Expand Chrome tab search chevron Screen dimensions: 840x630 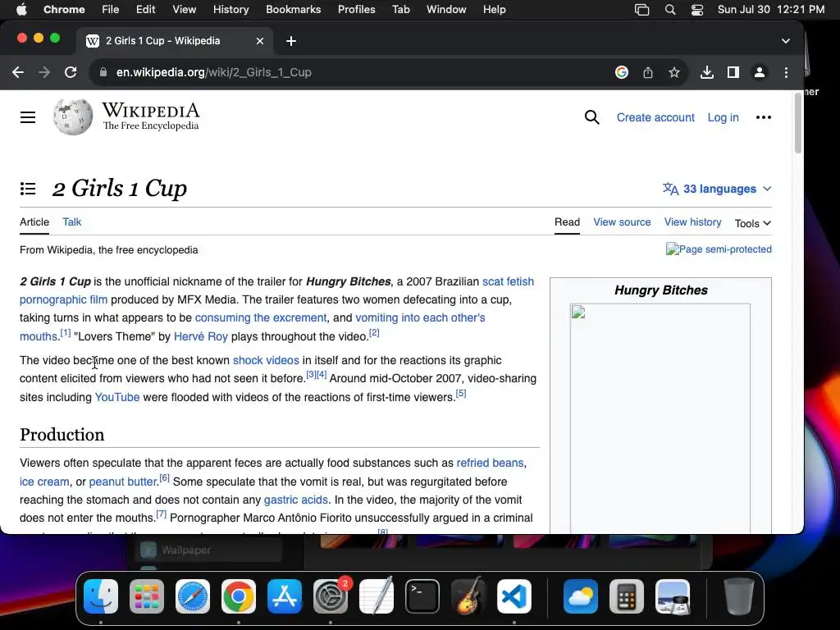pyautogui.click(x=785, y=41)
